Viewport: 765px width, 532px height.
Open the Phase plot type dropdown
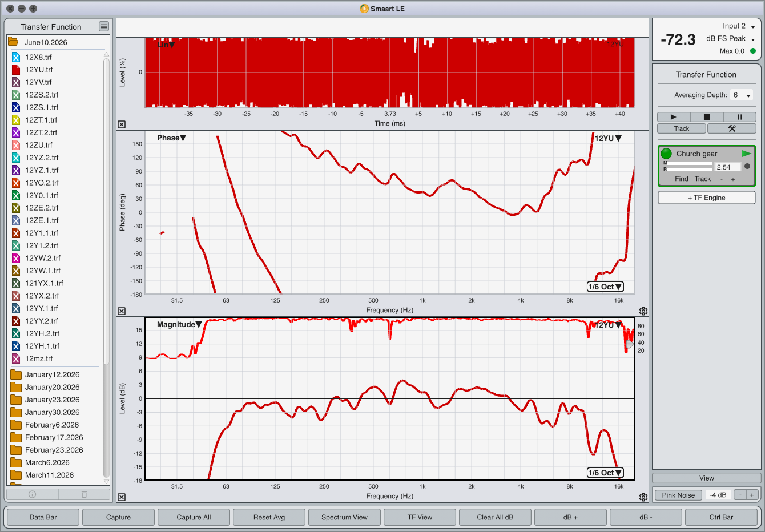(x=171, y=138)
